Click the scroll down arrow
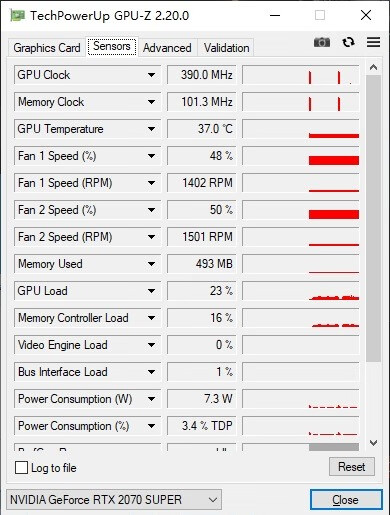Viewport: 390px width, 515px height. (x=373, y=443)
